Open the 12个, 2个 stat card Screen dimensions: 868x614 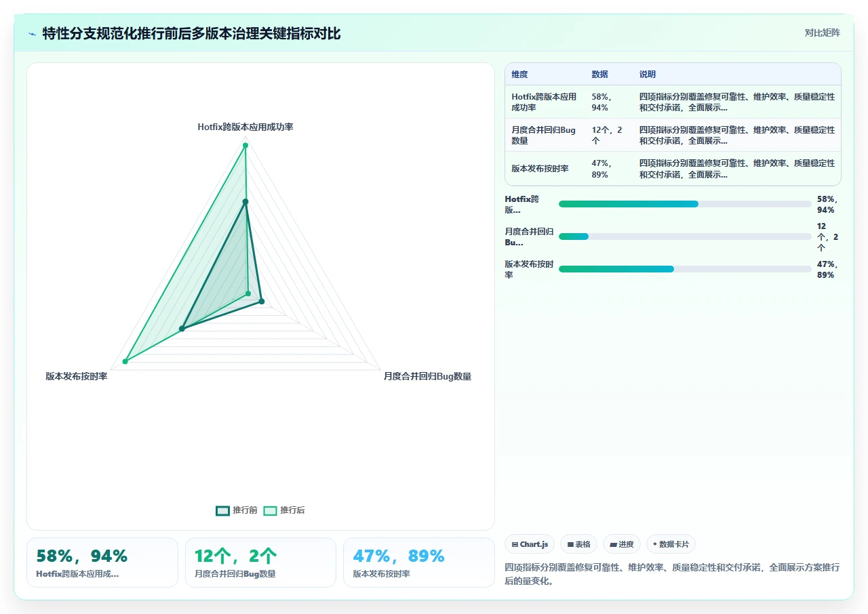260,562
